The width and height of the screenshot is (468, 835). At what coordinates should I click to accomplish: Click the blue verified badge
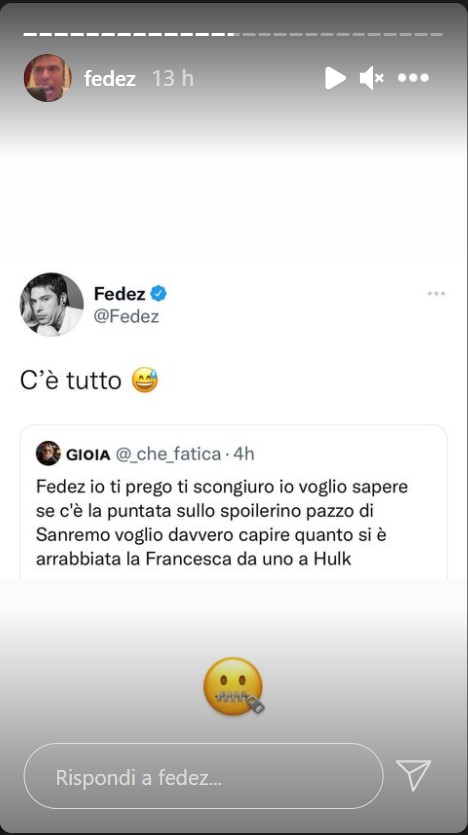point(158,293)
